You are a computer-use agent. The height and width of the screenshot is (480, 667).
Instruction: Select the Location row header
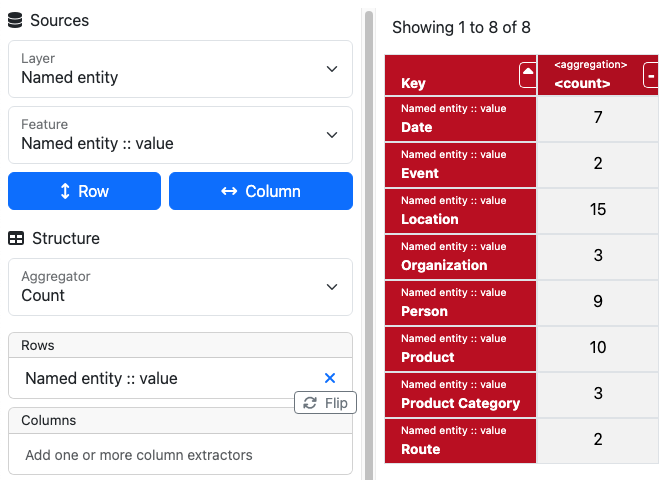460,210
